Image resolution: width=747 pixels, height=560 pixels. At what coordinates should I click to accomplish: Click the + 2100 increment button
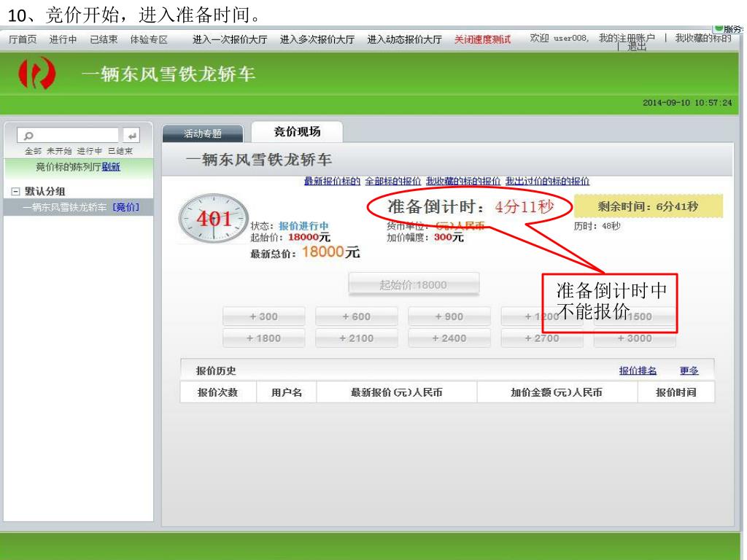point(356,338)
